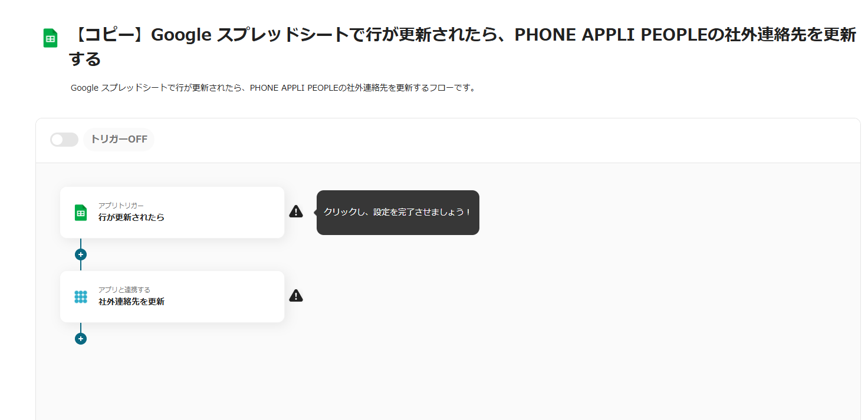Click the アプリトリガー label in the first card
The height and width of the screenshot is (420, 868).
121,206
